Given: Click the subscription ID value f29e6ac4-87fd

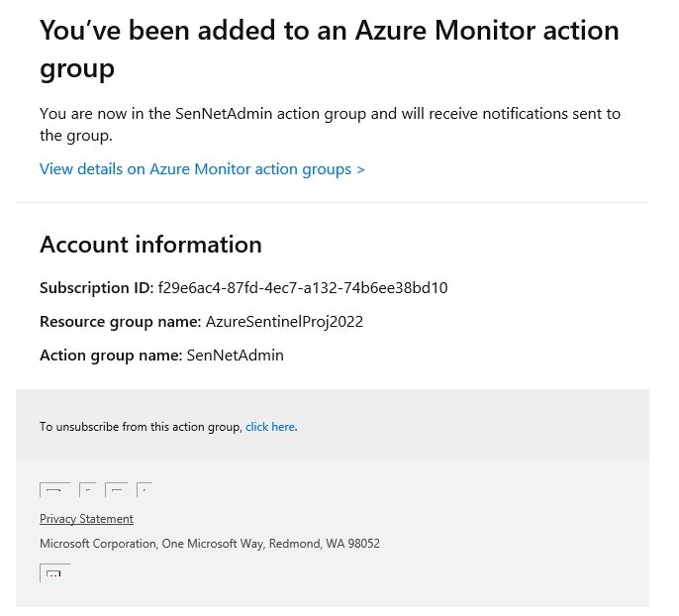Looking at the screenshot, I should pos(302,288).
